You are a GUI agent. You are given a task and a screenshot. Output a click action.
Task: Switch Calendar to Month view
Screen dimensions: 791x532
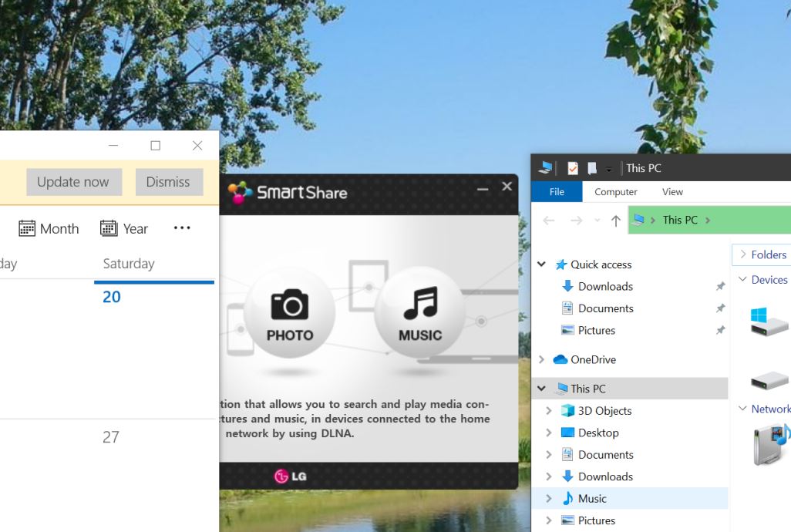coord(49,228)
